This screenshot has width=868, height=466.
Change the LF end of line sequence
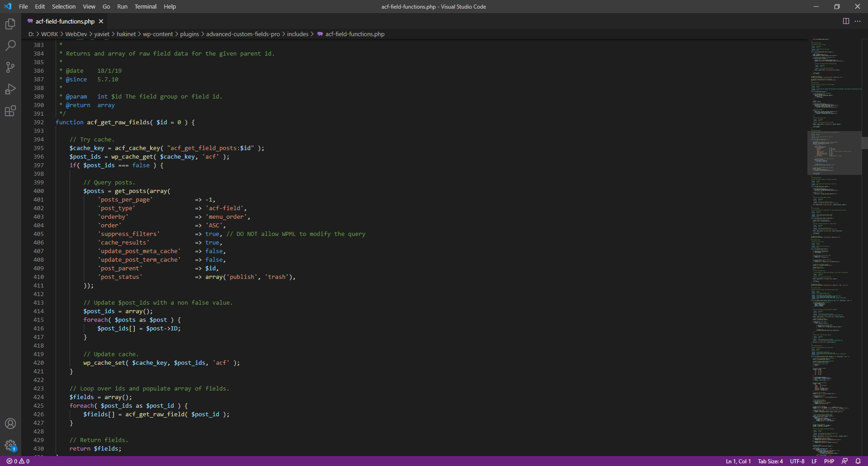click(x=814, y=461)
